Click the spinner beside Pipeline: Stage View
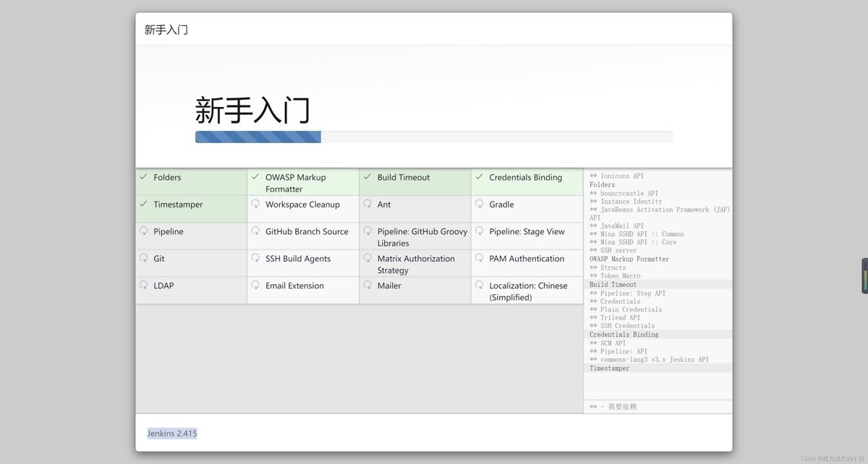 (x=479, y=231)
